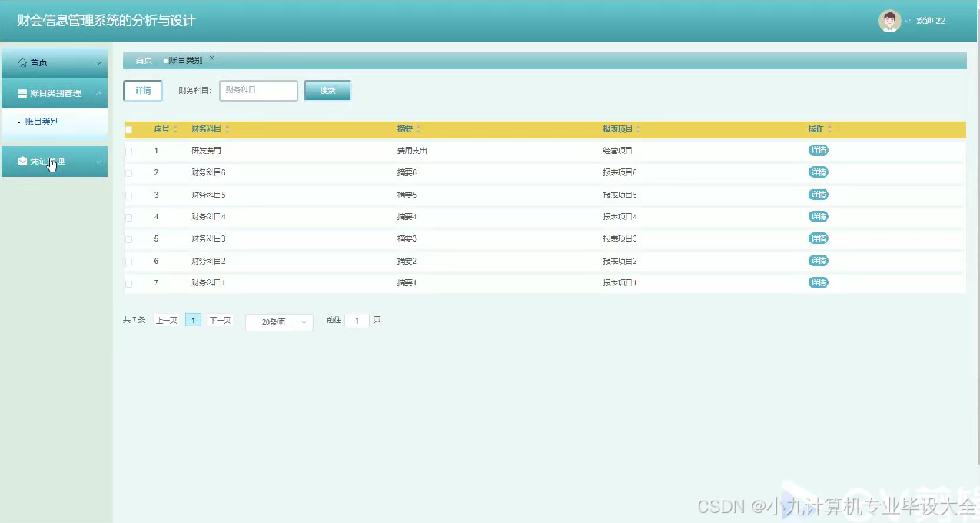Sort the 操作 column using its arrows
Viewport: 980px width, 523px height.
(x=829, y=129)
